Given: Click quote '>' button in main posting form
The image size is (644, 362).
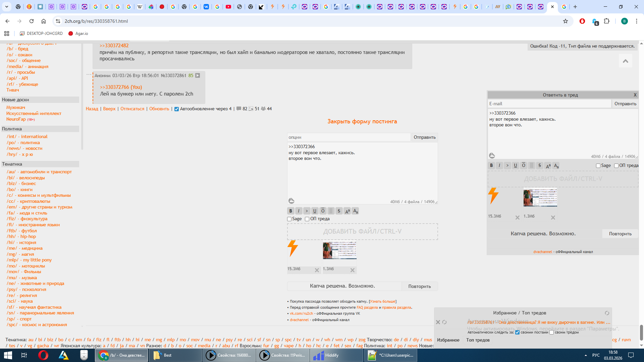Looking at the screenshot, I should point(307,211).
